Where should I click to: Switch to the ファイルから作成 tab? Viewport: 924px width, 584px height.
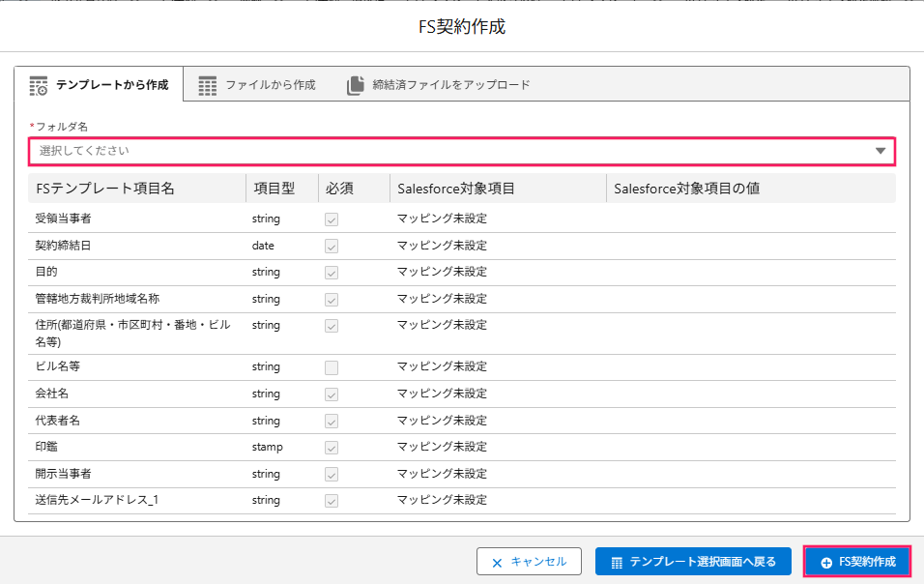(x=257, y=85)
